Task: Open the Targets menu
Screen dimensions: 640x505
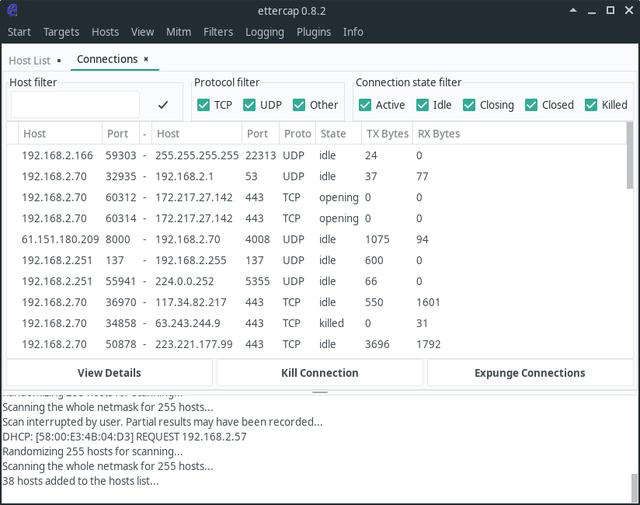Action: (61, 32)
